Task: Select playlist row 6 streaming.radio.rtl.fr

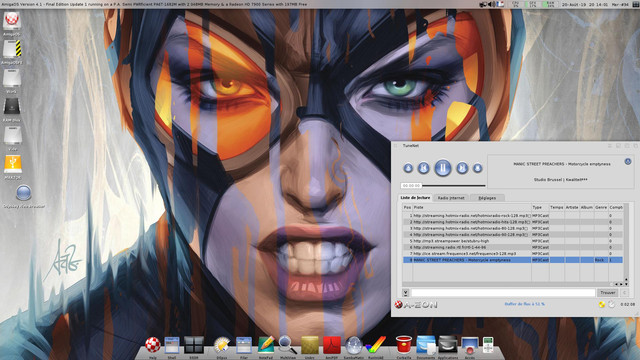Action: (513, 247)
